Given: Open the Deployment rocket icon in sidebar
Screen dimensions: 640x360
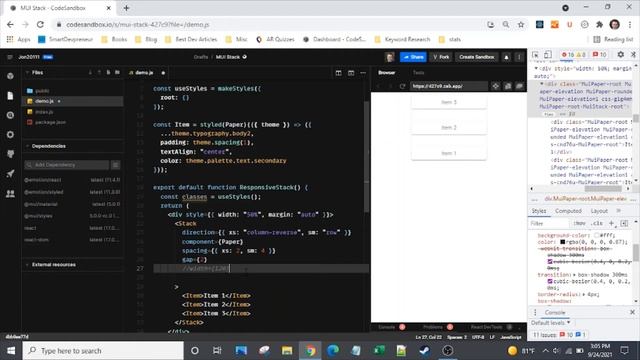Looking at the screenshot, I should pyautogui.click(x=10, y=173).
